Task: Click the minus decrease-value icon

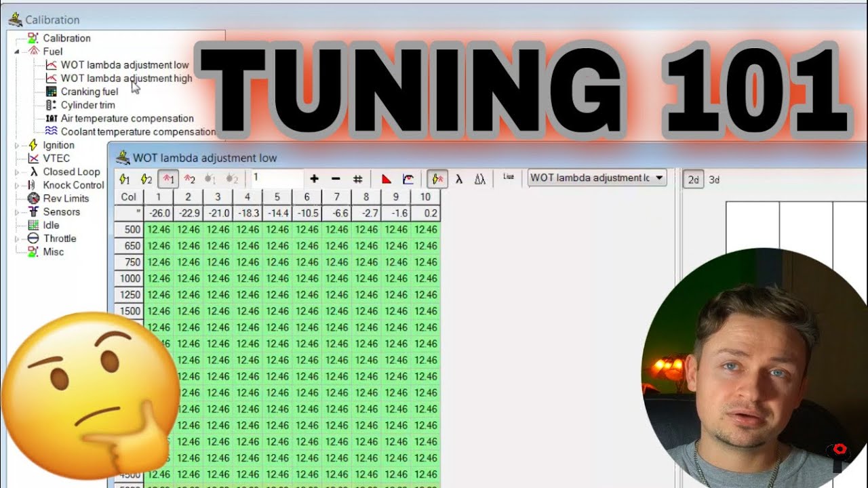Action: (336, 179)
